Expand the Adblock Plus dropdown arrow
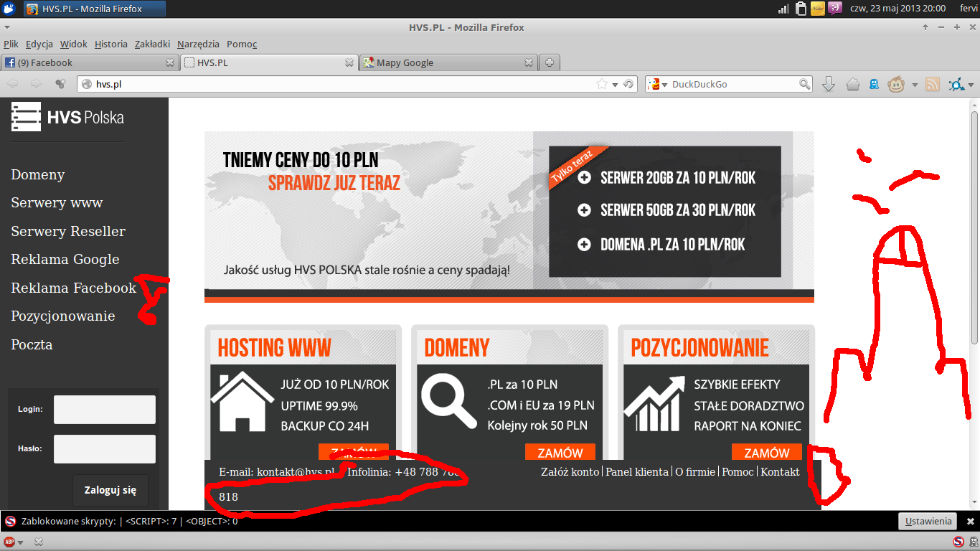 coord(21,542)
